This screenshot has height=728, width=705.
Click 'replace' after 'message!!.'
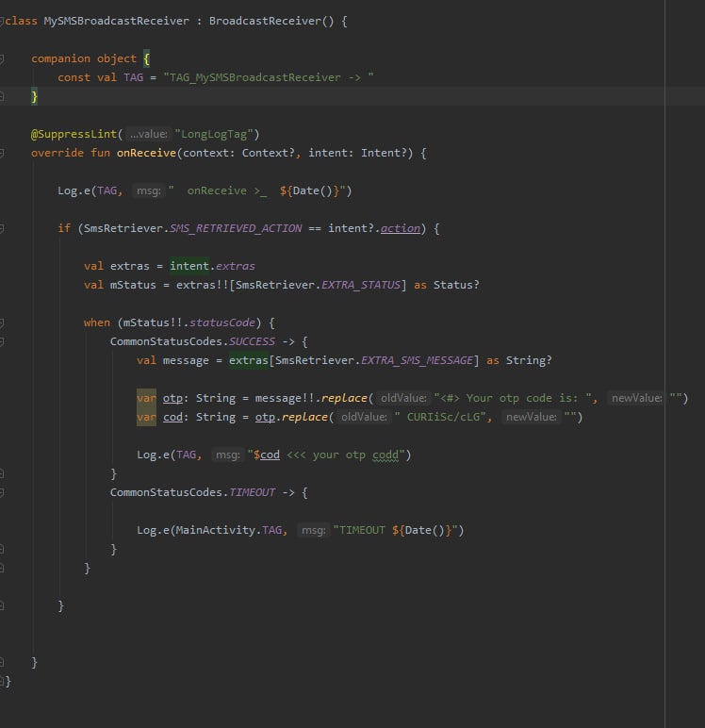click(x=344, y=398)
